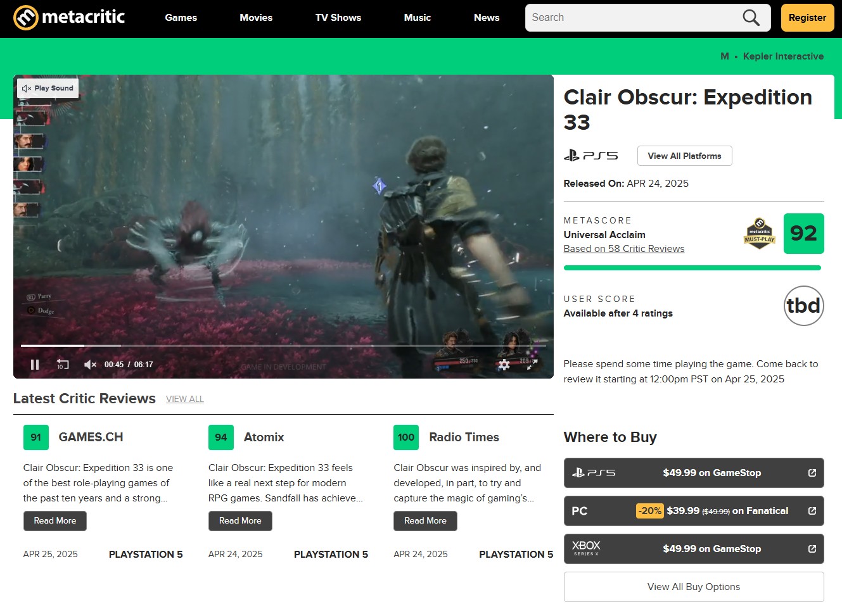Open the PS5 GameStop listing via external link icon
This screenshot has height=616, width=842.
812,472
